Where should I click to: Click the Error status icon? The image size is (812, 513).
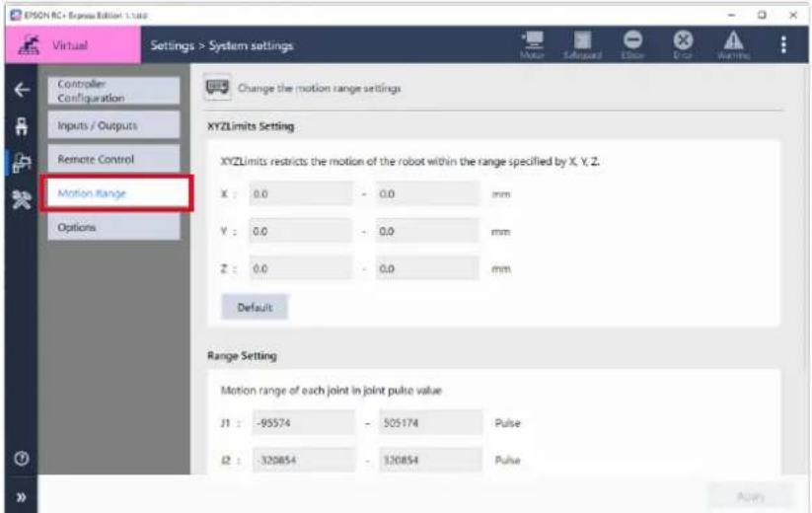pos(683,45)
